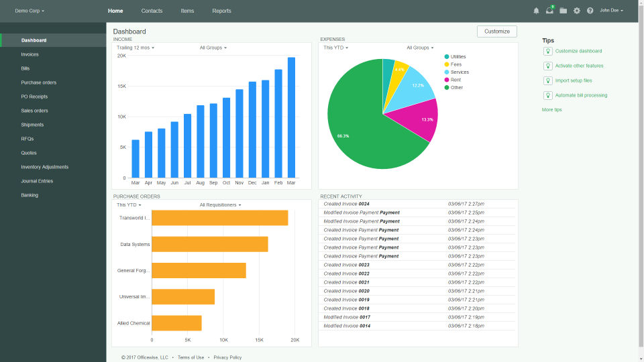The height and width of the screenshot is (362, 644).
Task: Click the folder icon in header
Action: pyautogui.click(x=563, y=11)
